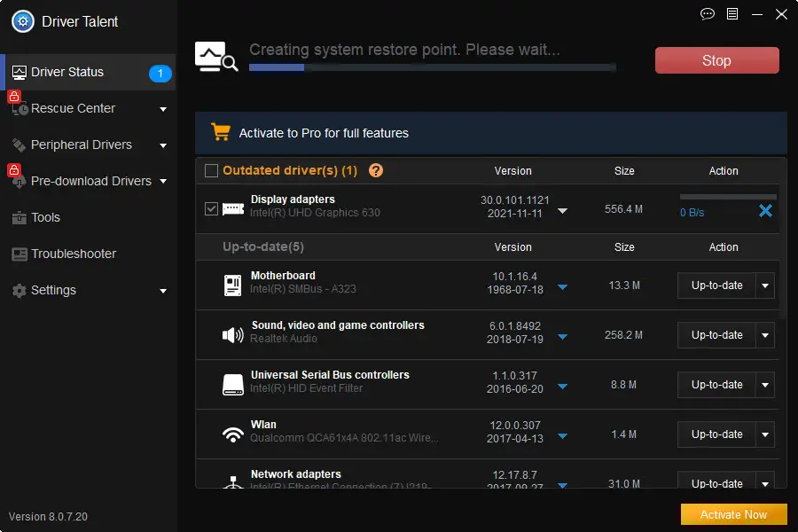Open version dropdown for Motherboard driver
The height and width of the screenshot is (532, 798).
tap(562, 287)
